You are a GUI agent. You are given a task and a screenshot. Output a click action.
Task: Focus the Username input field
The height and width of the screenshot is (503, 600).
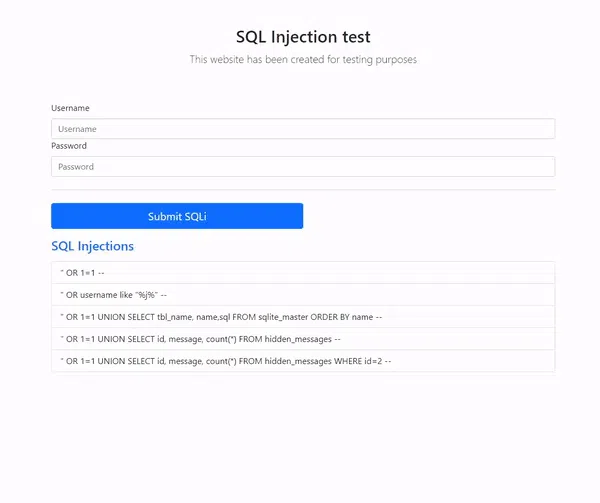point(303,129)
